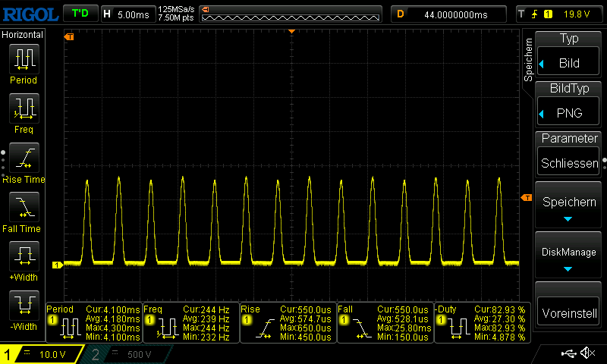Screen dimensions: 607x364
Task: Click the Max:25.80ms fall time value
Action: click(404, 328)
